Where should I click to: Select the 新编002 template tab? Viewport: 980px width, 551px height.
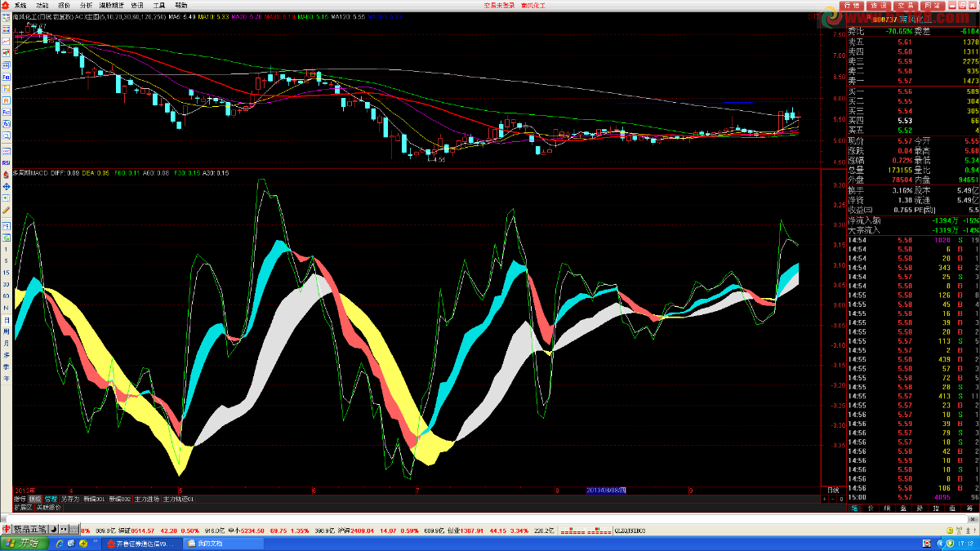point(119,499)
